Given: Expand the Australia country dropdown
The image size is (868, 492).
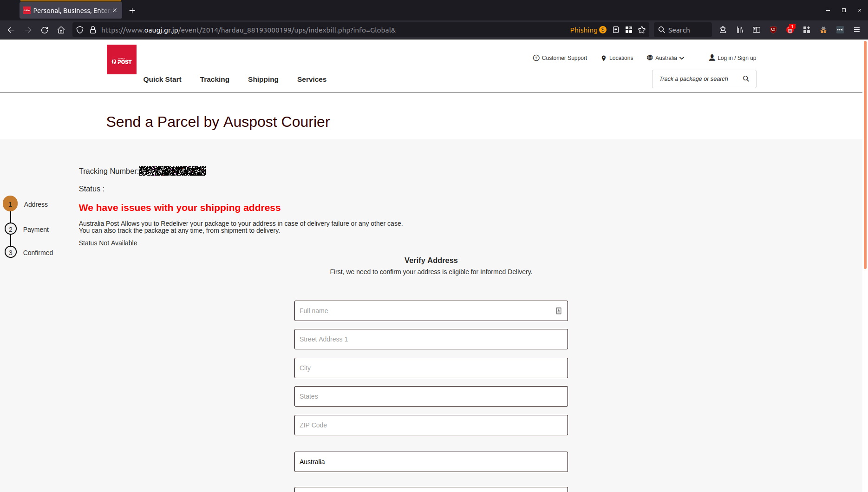Looking at the screenshot, I should [666, 58].
